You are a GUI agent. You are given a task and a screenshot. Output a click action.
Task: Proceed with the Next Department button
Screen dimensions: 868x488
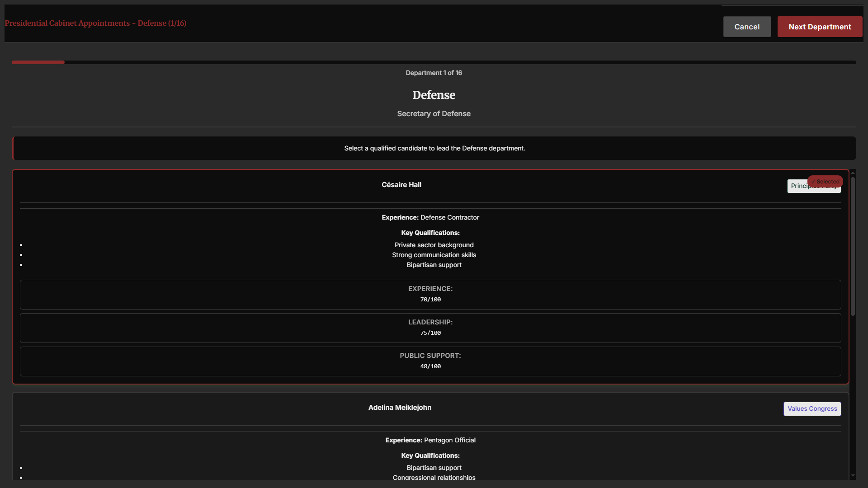[x=820, y=27]
